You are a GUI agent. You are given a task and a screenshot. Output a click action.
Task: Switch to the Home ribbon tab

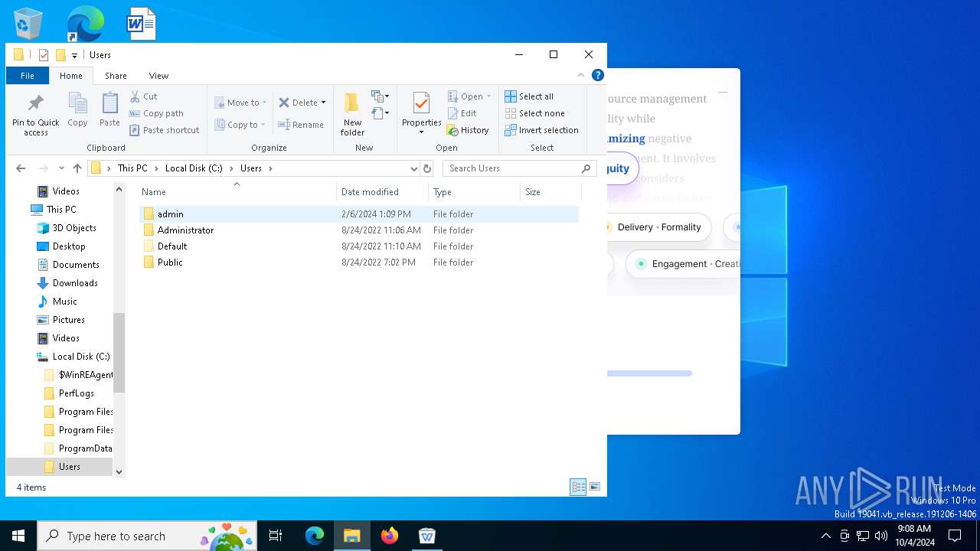[71, 76]
